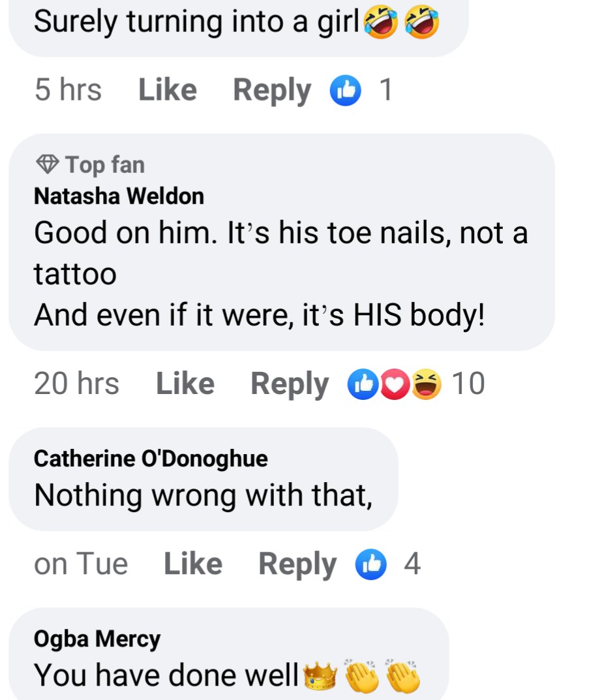Click the '20 hrs' comment timestamp
Image resolution: width=604 pixels, height=700 pixels.
point(76,384)
